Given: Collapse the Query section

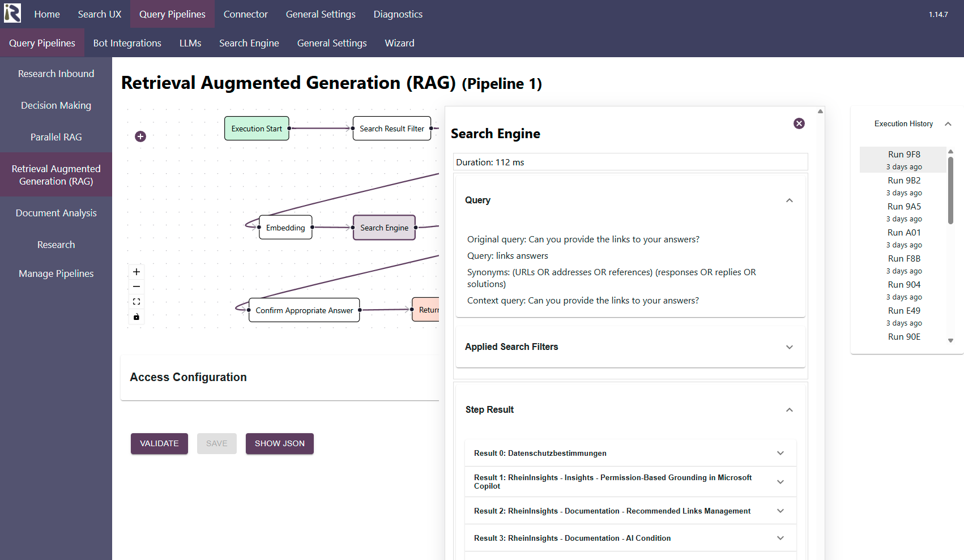Looking at the screenshot, I should [789, 200].
